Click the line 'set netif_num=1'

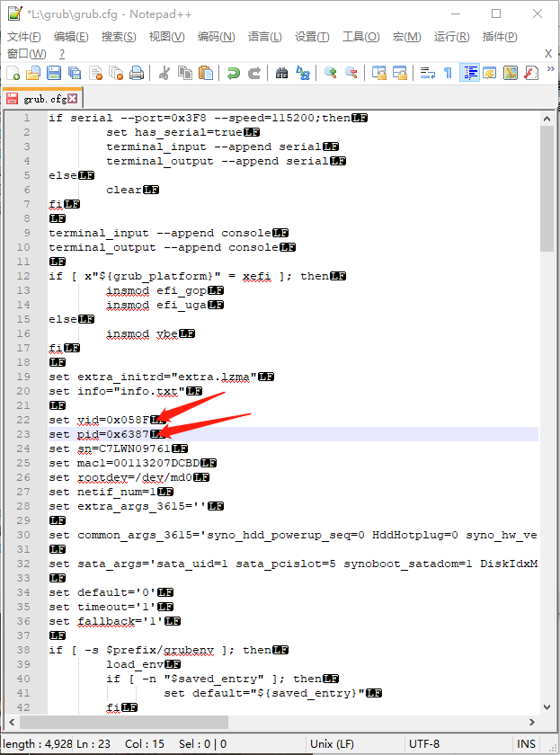102,492
